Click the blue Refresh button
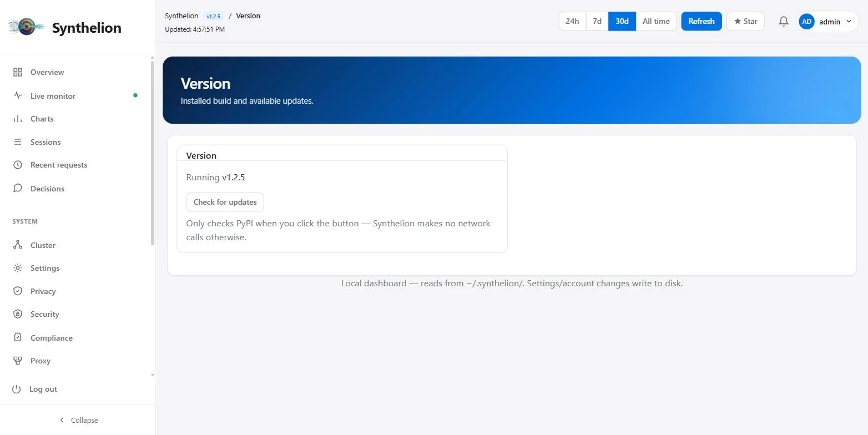868x435 pixels. tap(702, 21)
